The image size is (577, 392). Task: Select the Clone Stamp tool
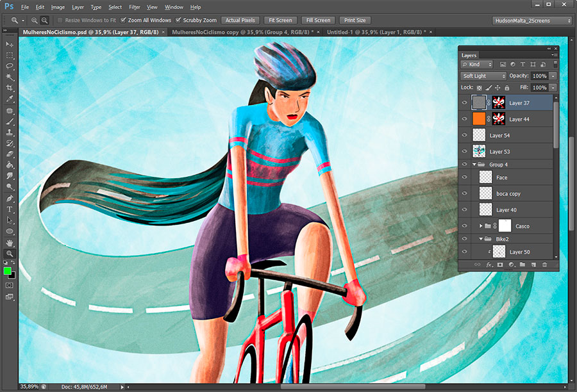point(10,133)
